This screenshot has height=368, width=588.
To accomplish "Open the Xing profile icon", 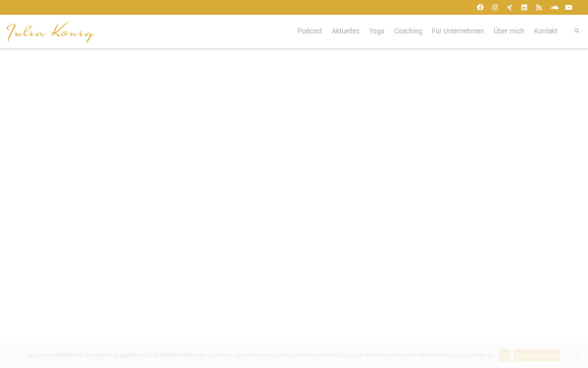I will 510,8.
